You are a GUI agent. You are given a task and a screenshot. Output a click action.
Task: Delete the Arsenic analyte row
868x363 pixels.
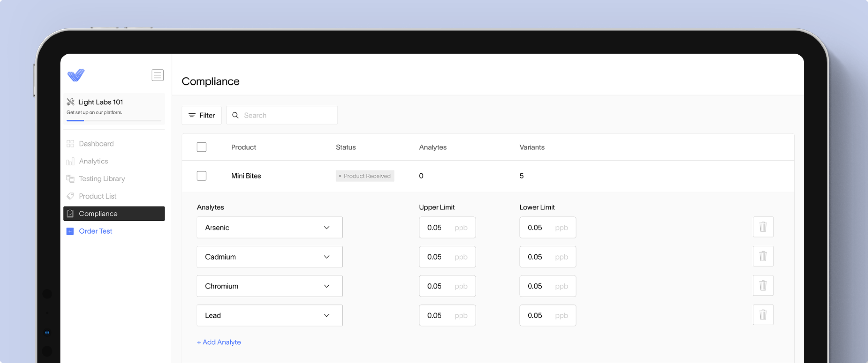pyautogui.click(x=763, y=227)
